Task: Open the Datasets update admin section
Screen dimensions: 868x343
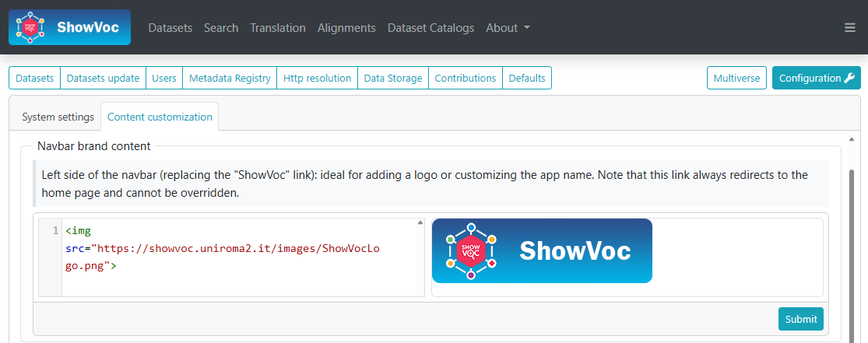Action: point(103,78)
